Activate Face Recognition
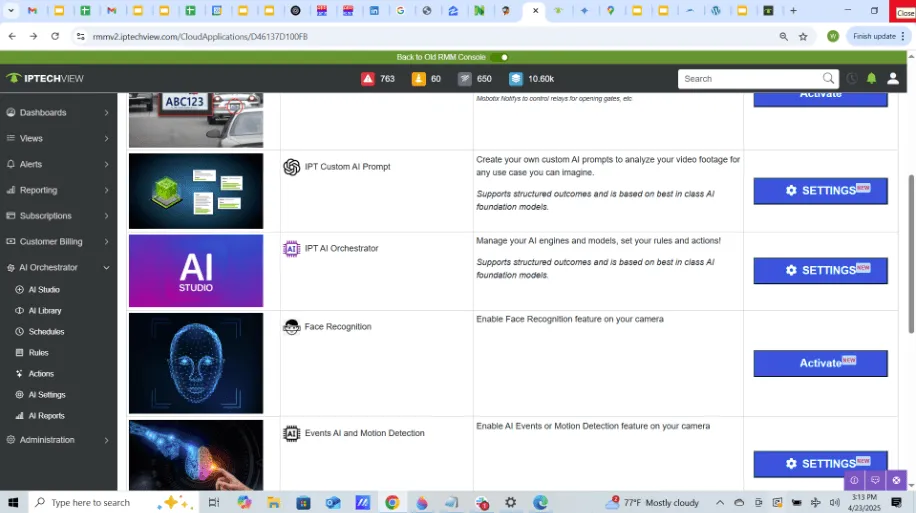The width and height of the screenshot is (916, 513). 820,363
